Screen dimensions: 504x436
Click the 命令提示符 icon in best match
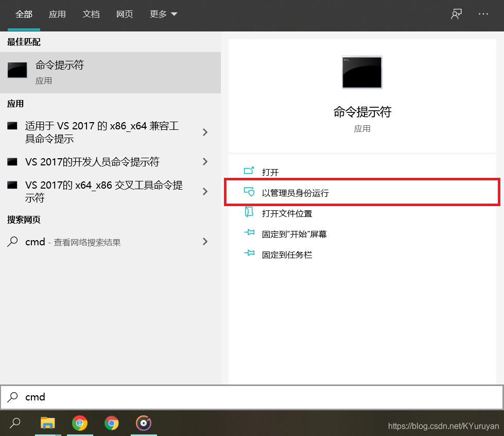(x=18, y=70)
